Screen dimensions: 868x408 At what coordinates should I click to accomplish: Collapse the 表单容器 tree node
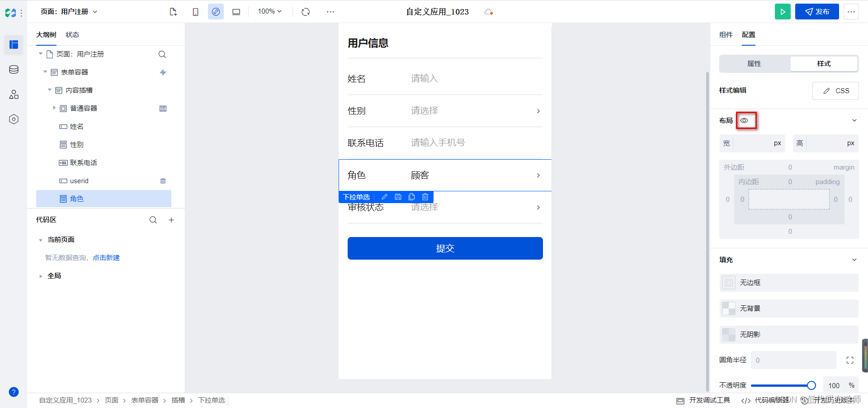point(45,72)
